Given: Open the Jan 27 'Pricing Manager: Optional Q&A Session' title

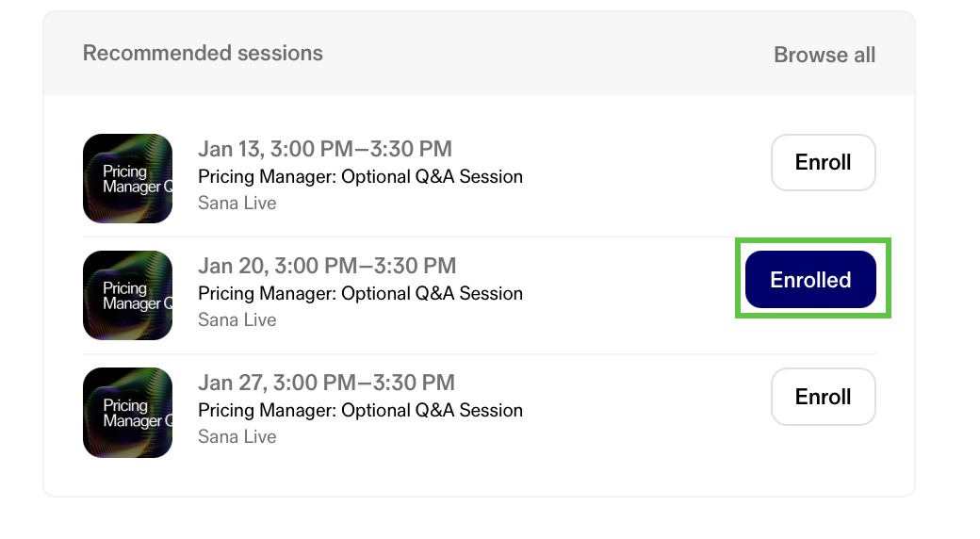Looking at the screenshot, I should [360, 410].
